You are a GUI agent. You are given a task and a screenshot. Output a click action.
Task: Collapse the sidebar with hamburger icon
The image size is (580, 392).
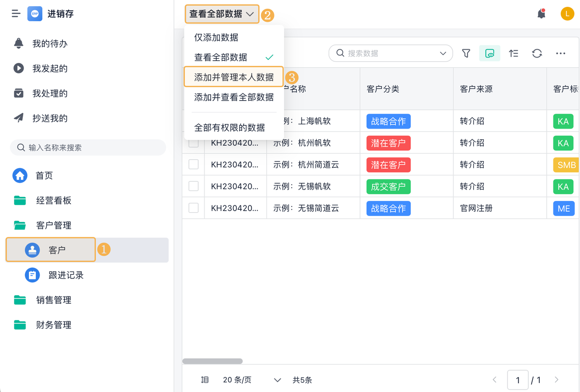coord(16,14)
